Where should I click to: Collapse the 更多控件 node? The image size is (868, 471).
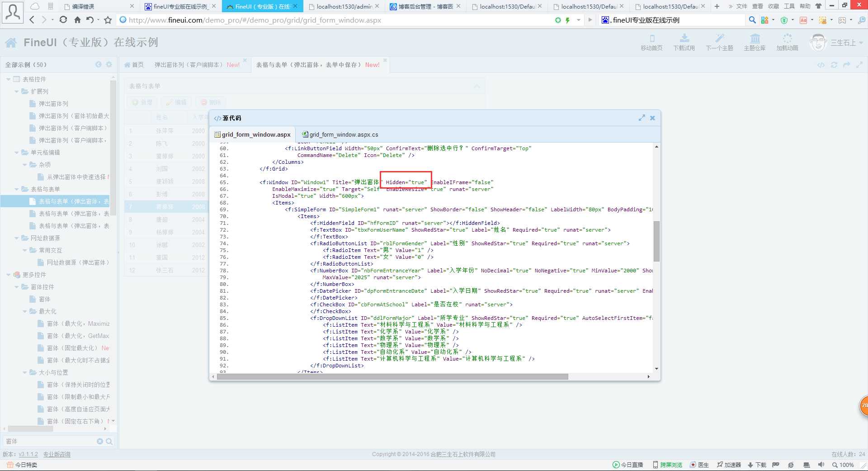point(9,275)
